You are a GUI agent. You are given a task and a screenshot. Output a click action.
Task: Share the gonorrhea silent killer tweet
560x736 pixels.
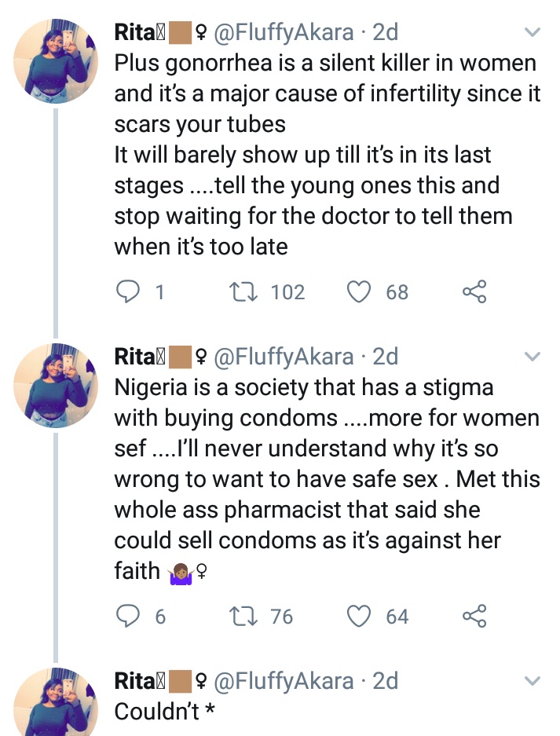pos(474,292)
